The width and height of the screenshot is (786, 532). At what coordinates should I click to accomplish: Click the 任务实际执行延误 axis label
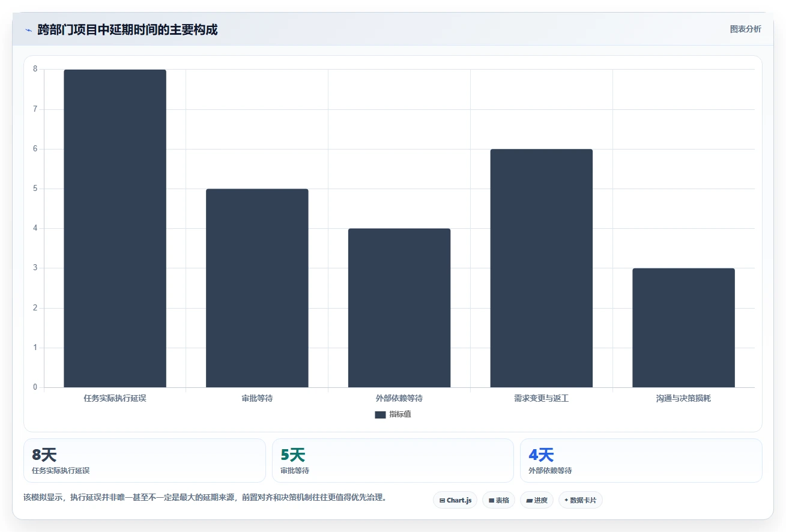click(x=115, y=398)
